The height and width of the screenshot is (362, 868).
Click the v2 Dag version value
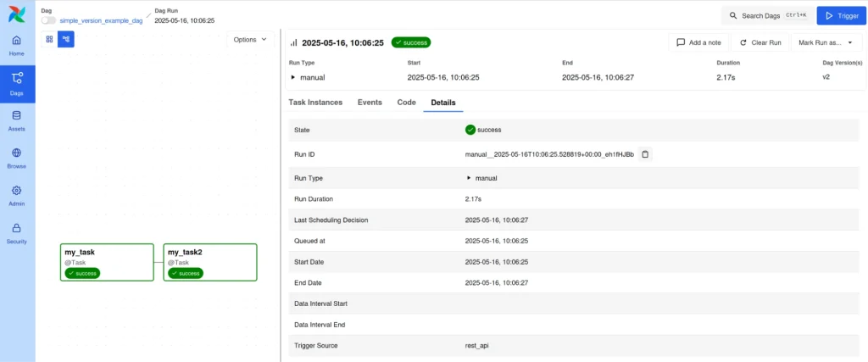point(826,77)
